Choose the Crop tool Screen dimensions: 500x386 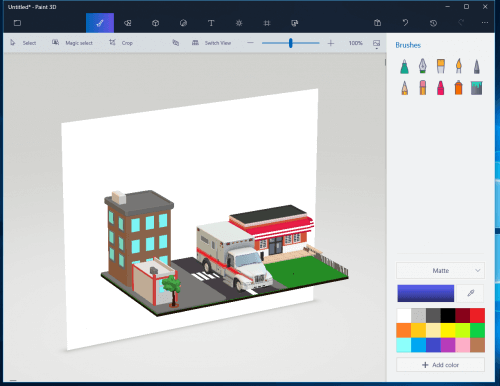[x=121, y=43]
